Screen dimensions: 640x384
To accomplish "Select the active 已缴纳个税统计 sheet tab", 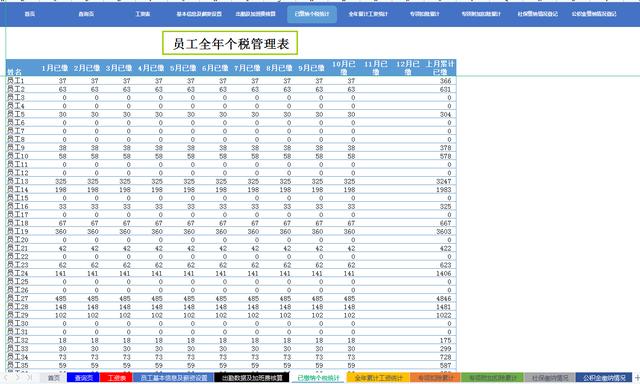I will point(318,378).
